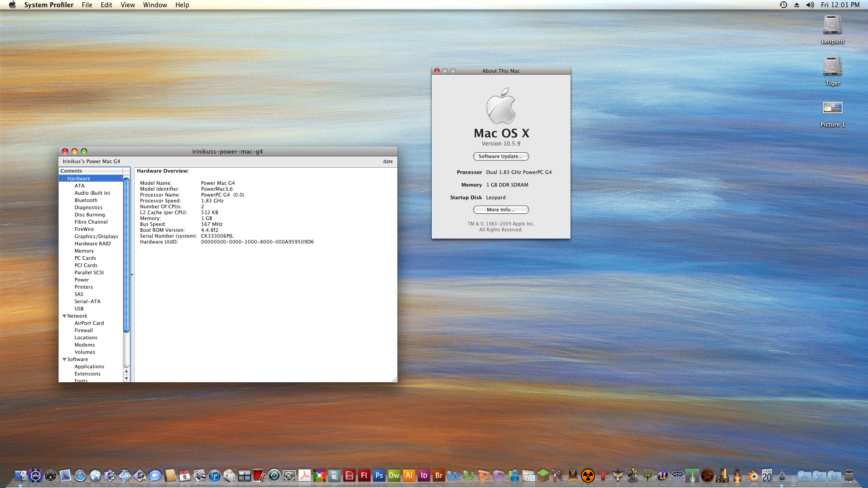Click the Software Update button
Screen dimensions: 868x488
pos(500,156)
